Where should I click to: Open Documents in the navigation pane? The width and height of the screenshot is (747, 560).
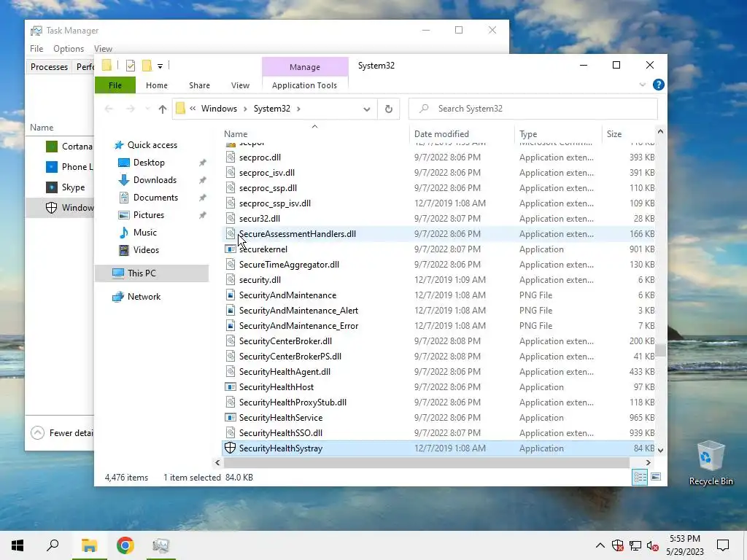[x=155, y=198]
